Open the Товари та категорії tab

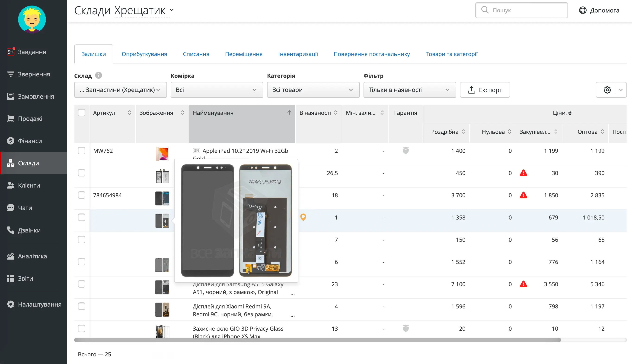point(451,54)
